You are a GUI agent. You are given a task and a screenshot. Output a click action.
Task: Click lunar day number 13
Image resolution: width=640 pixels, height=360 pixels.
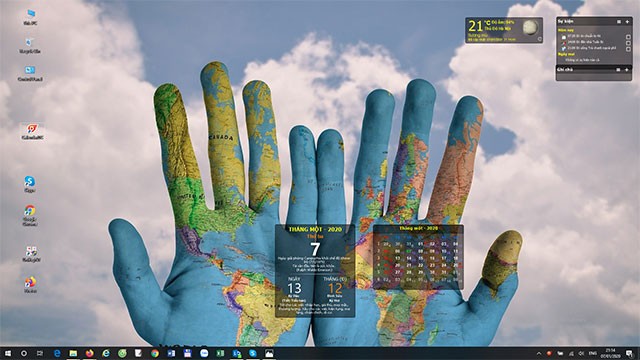click(294, 288)
